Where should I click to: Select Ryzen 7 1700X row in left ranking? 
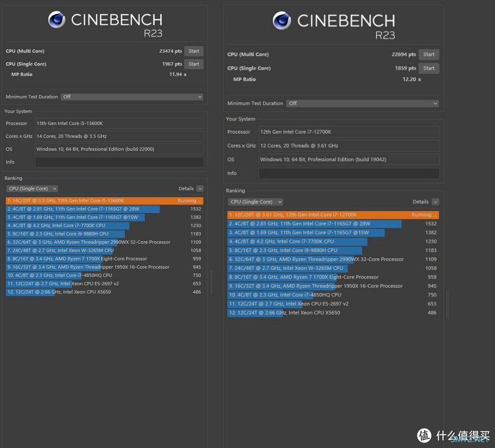coord(104,259)
